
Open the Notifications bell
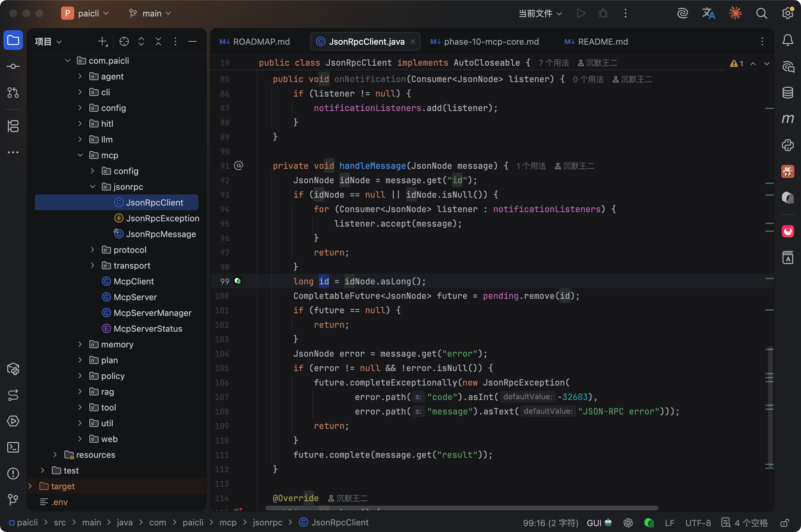click(x=788, y=40)
